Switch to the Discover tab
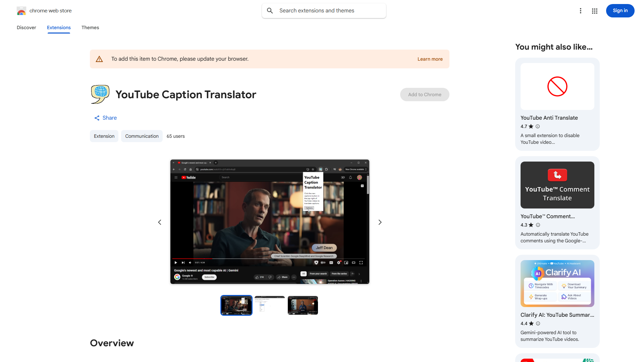 (x=26, y=27)
